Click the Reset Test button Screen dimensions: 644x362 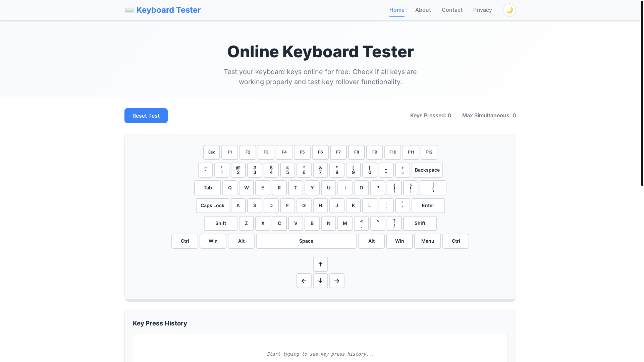146,116
